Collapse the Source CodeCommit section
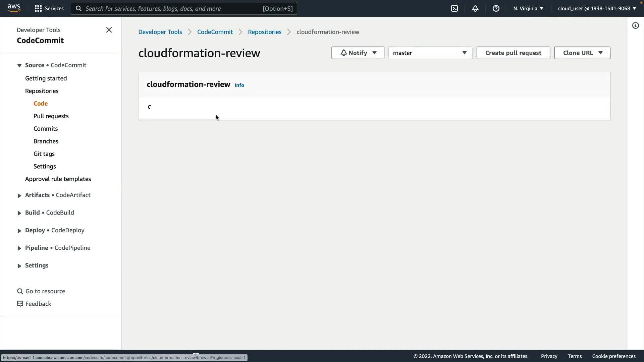 [19, 65]
